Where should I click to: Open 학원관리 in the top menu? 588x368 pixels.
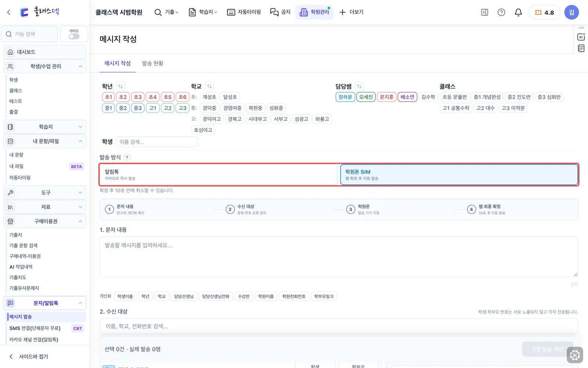click(314, 12)
